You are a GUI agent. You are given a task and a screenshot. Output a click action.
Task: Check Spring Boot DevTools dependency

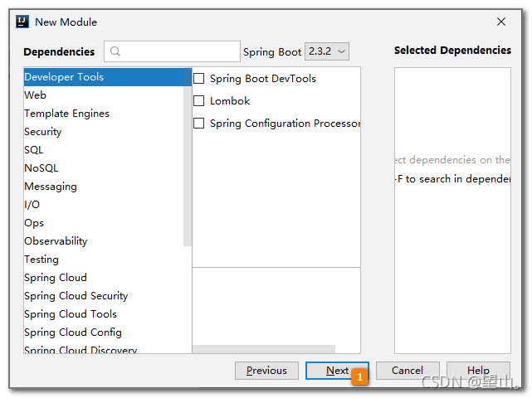(199, 79)
